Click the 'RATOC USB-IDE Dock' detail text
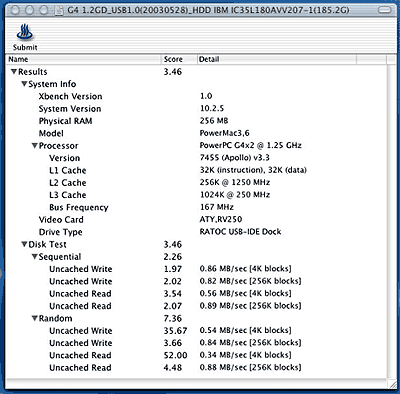This screenshot has height=394, width=400. (240, 232)
